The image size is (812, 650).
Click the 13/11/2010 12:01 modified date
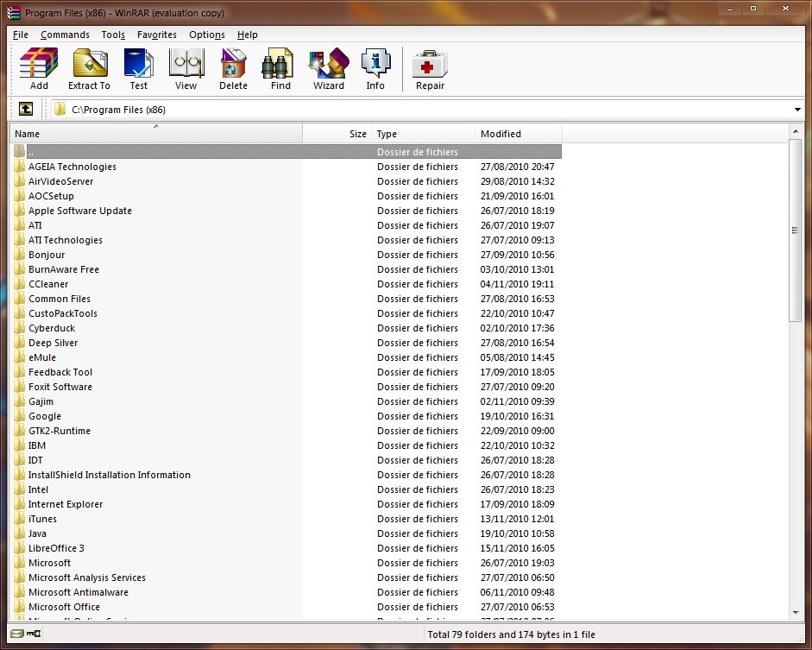(517, 519)
